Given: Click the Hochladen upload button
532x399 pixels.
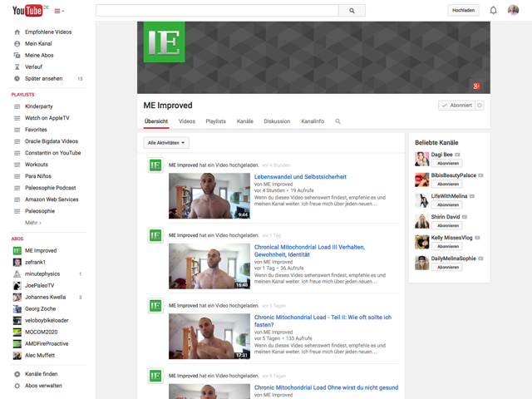Looking at the screenshot, I should click(463, 10).
